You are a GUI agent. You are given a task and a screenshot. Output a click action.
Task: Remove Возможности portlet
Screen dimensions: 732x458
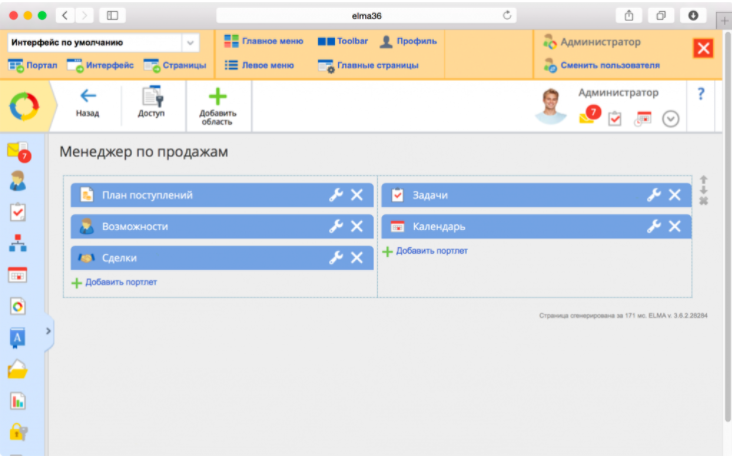click(x=357, y=226)
